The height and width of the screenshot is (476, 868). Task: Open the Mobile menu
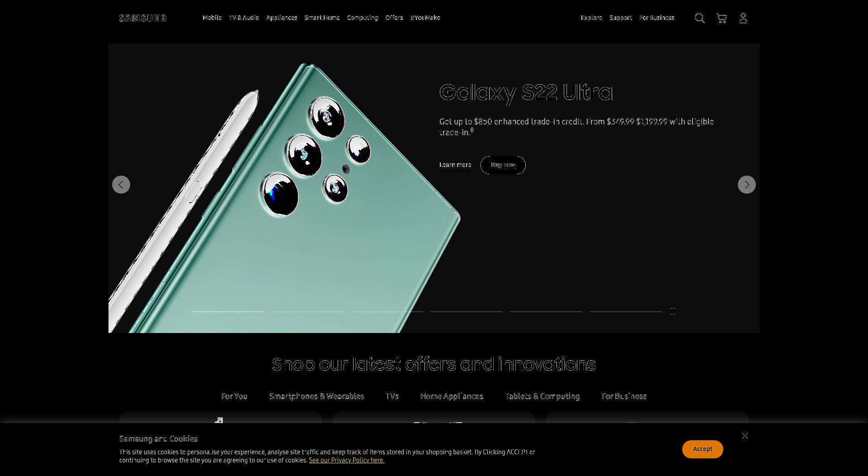click(212, 18)
